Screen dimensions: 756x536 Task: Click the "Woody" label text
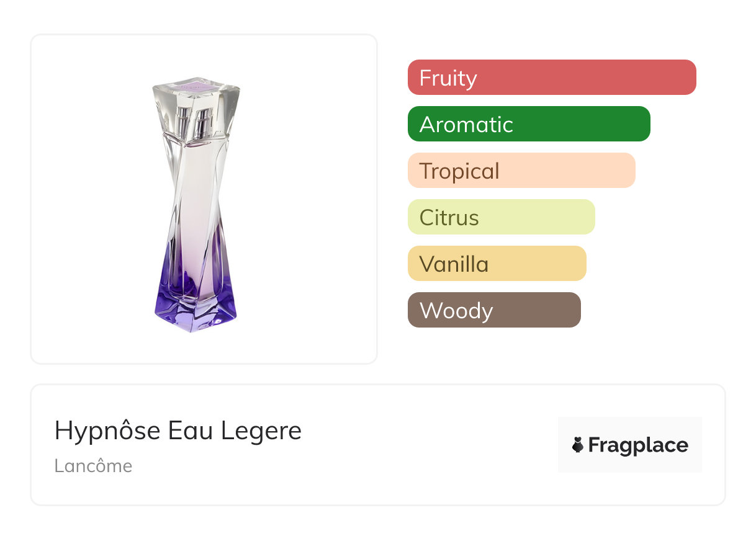[456, 311]
